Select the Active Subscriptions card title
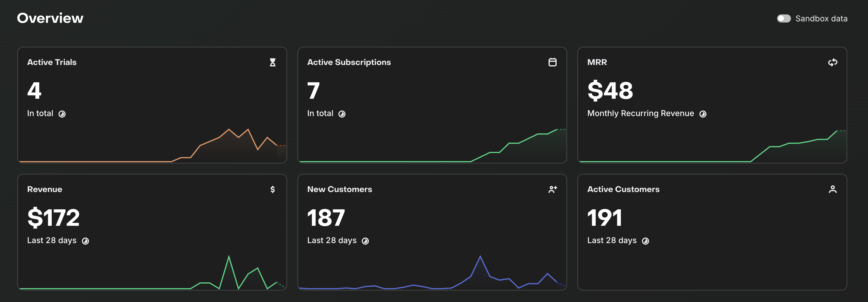The width and height of the screenshot is (868, 302). click(x=349, y=62)
